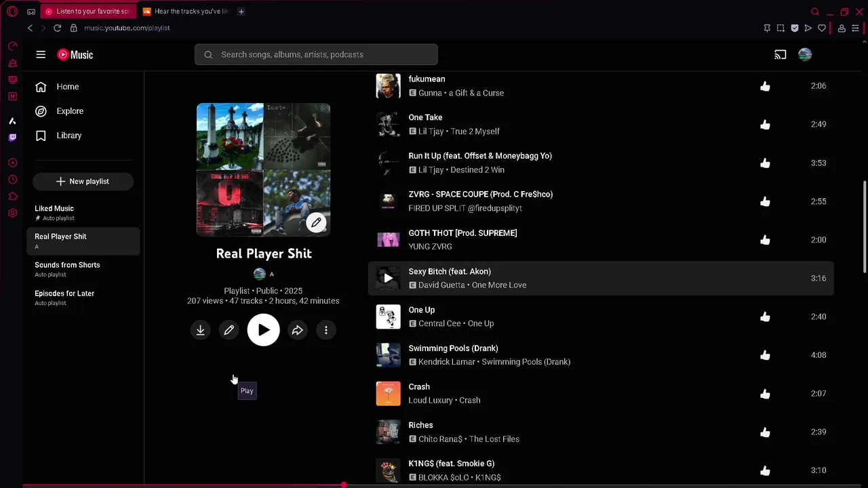Viewport: 868px width, 488px height.
Task: Open the account avatar menu
Action: [x=805, y=55]
